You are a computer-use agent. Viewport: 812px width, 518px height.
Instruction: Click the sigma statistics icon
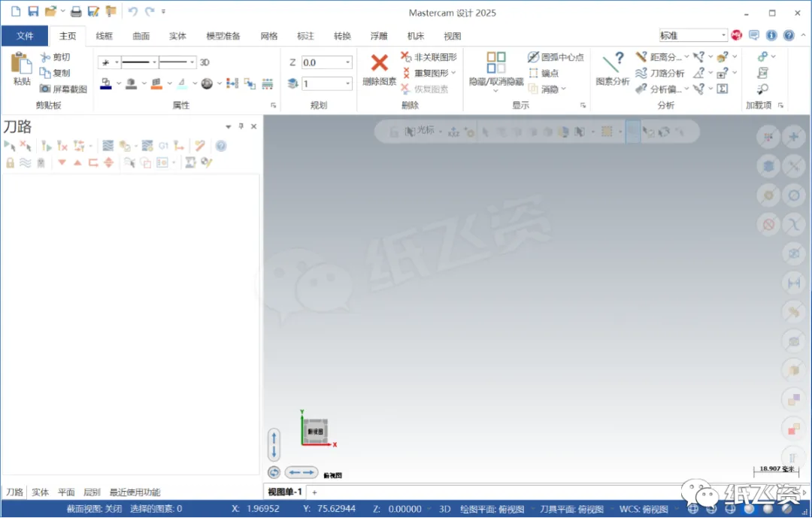[723, 89]
